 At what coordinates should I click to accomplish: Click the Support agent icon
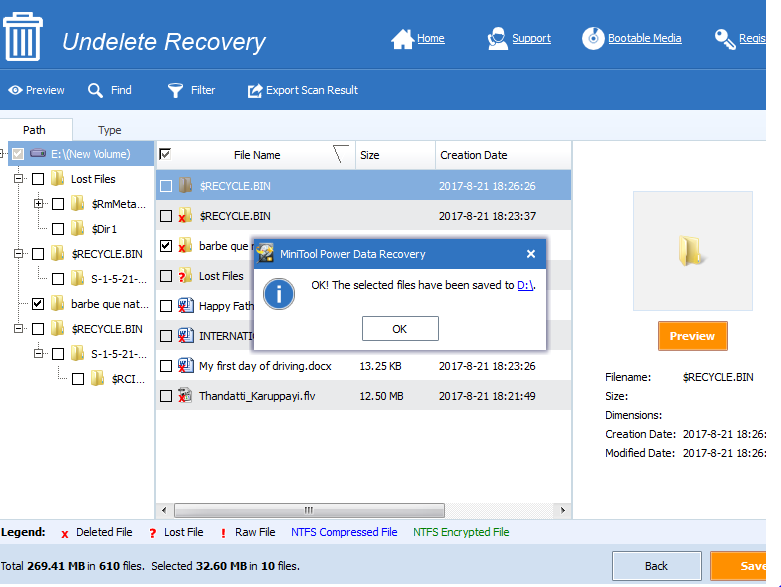coord(498,39)
